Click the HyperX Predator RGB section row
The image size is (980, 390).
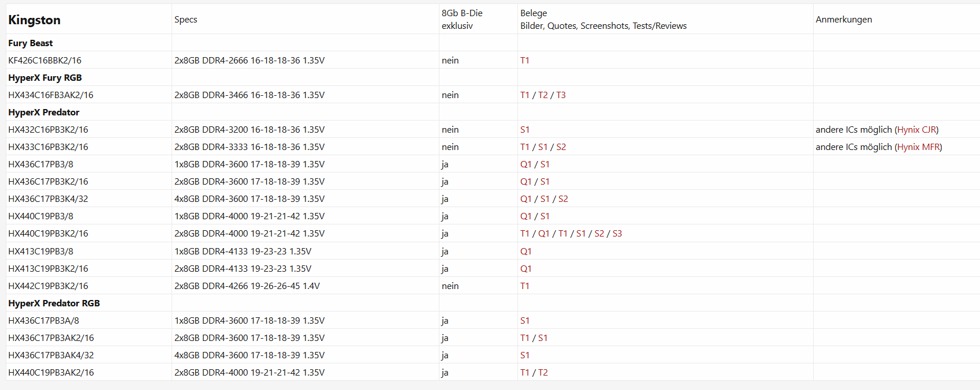click(54, 303)
